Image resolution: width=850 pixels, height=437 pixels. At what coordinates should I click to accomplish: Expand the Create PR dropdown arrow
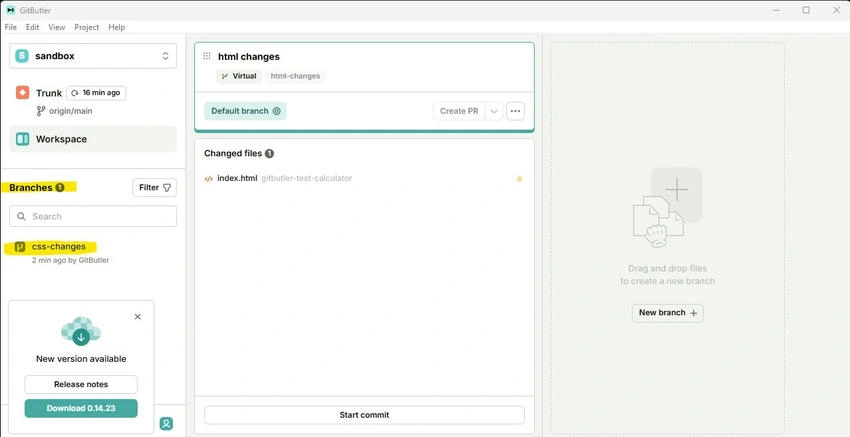pyautogui.click(x=494, y=111)
